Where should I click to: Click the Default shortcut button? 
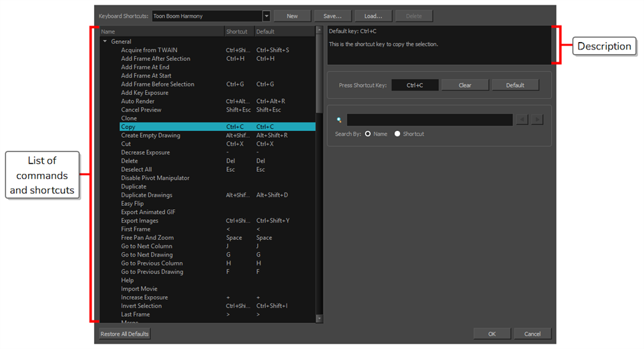pyautogui.click(x=514, y=86)
